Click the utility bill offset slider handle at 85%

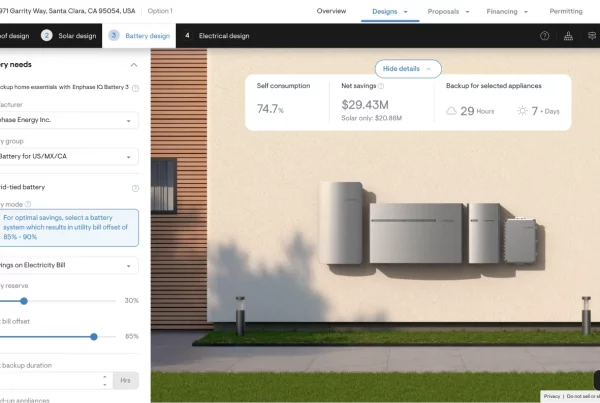point(94,336)
